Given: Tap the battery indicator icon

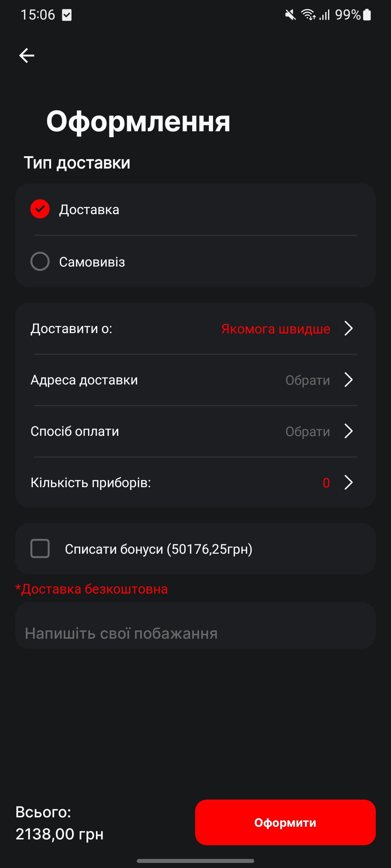Looking at the screenshot, I should click(x=367, y=15).
